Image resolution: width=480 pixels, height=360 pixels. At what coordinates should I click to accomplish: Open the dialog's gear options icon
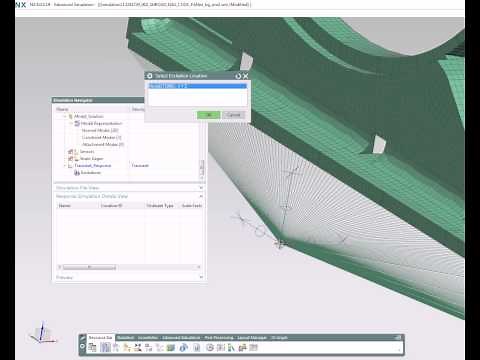click(x=150, y=76)
